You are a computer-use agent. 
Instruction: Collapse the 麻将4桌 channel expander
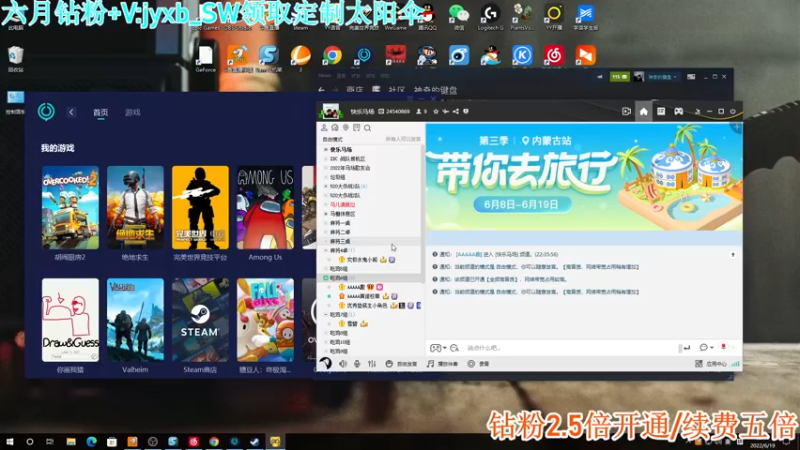[326, 251]
